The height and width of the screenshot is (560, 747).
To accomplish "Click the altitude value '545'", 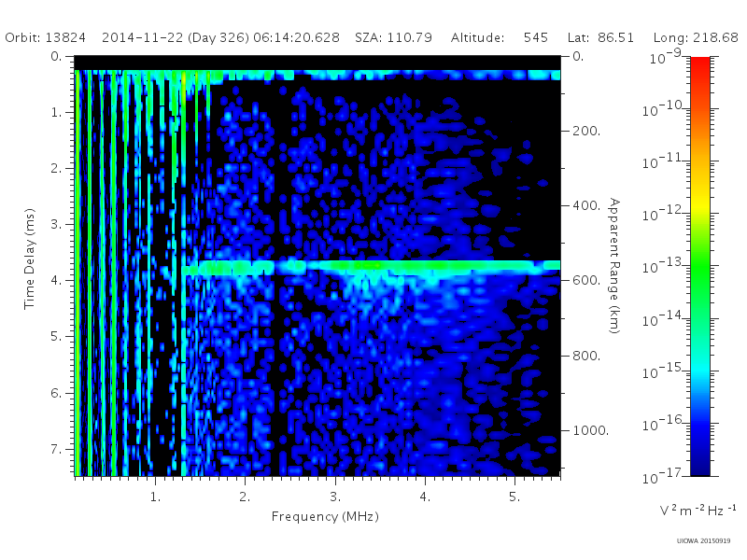I will click(535, 37).
